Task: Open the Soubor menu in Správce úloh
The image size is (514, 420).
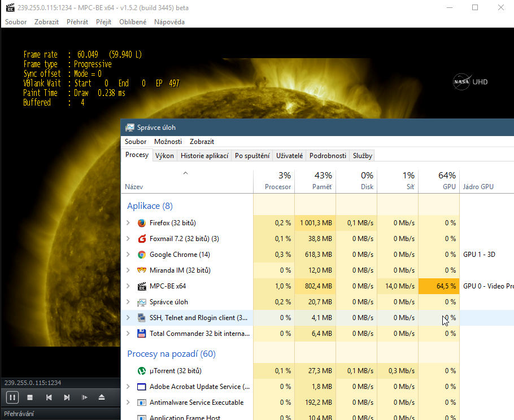Action: click(136, 142)
